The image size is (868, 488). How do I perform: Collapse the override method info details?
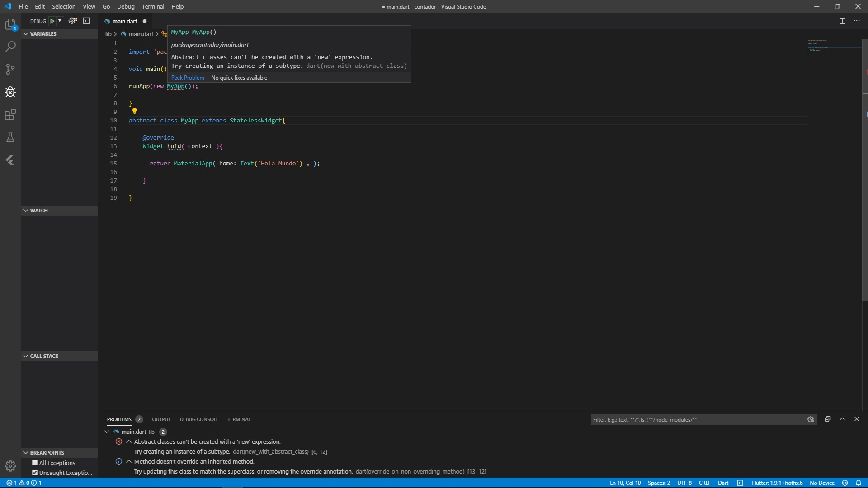point(129,461)
